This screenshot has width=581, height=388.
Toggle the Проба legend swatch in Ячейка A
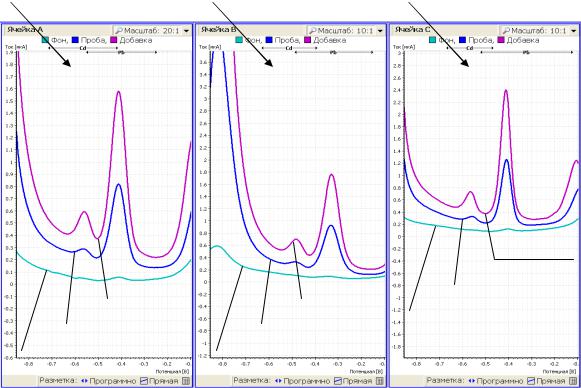click(75, 40)
